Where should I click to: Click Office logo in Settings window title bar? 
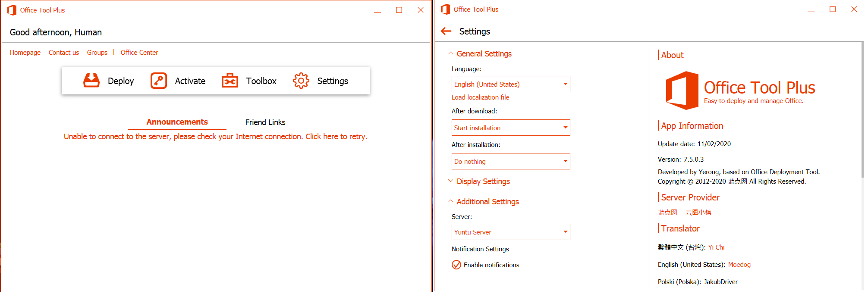445,9
